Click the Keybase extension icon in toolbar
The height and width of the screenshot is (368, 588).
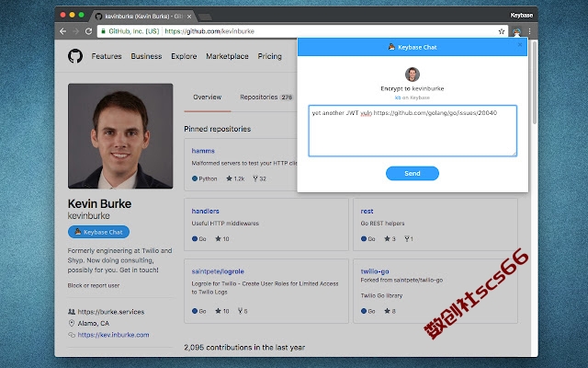516,32
